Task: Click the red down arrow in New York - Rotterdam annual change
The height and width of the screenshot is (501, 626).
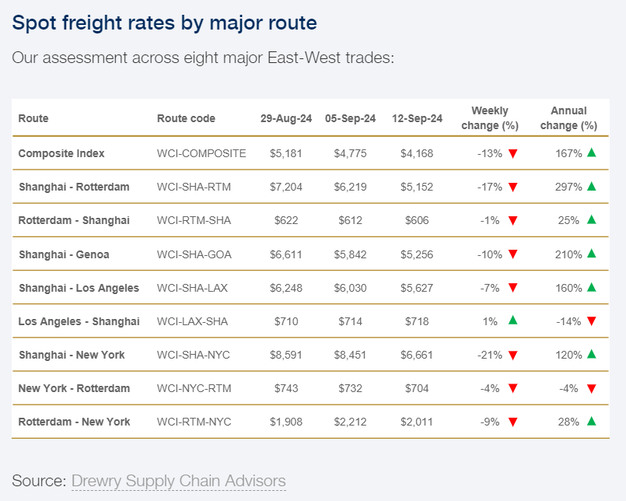Action: (591, 388)
